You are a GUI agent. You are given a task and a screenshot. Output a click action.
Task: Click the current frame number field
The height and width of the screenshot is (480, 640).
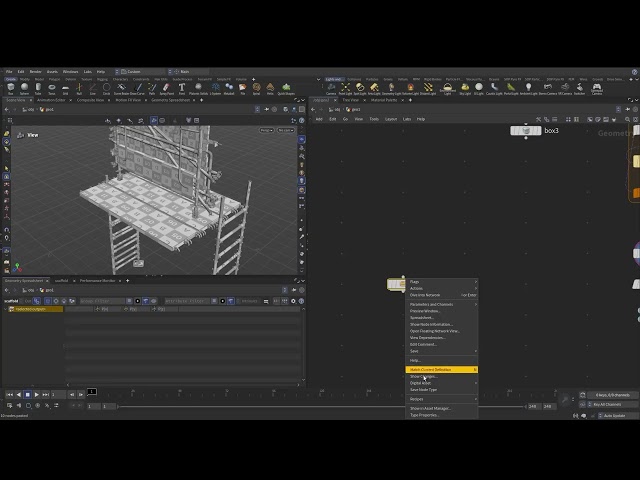(58, 395)
